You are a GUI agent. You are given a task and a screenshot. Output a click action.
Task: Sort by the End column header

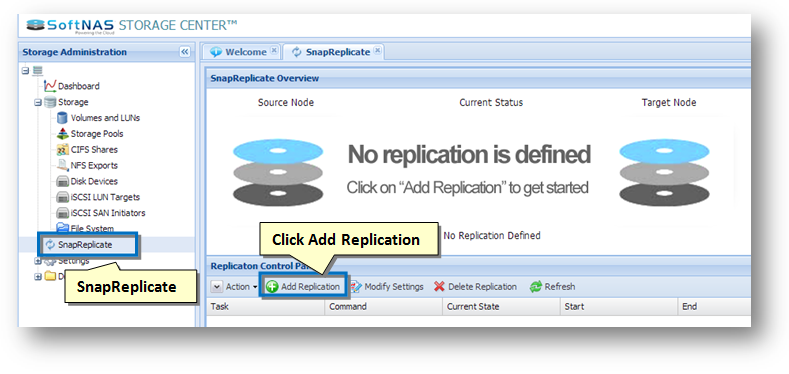pyautogui.click(x=715, y=307)
